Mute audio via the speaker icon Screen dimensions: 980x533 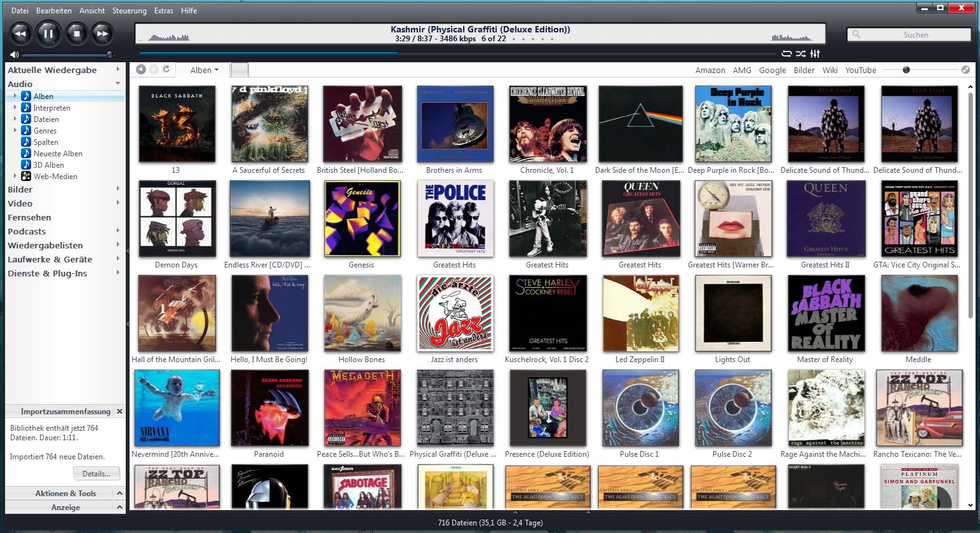[x=15, y=55]
